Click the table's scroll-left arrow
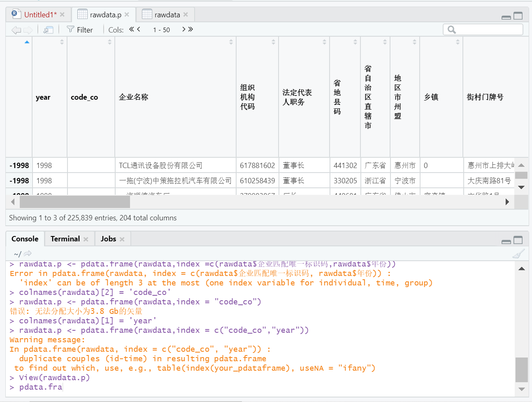 click(x=13, y=202)
